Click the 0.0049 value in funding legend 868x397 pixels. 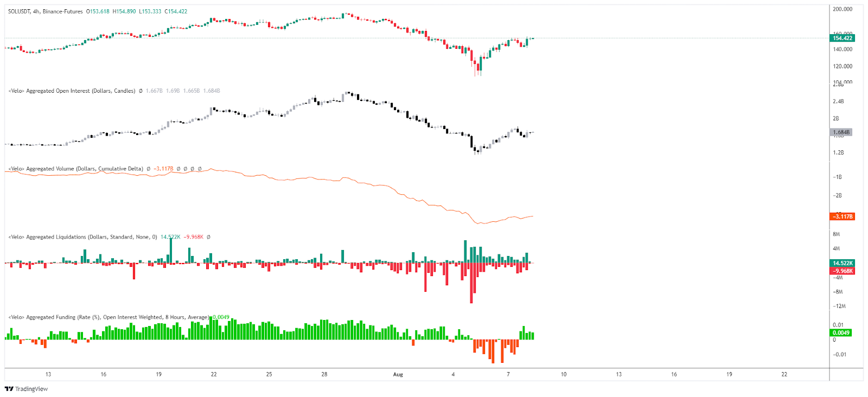point(221,317)
